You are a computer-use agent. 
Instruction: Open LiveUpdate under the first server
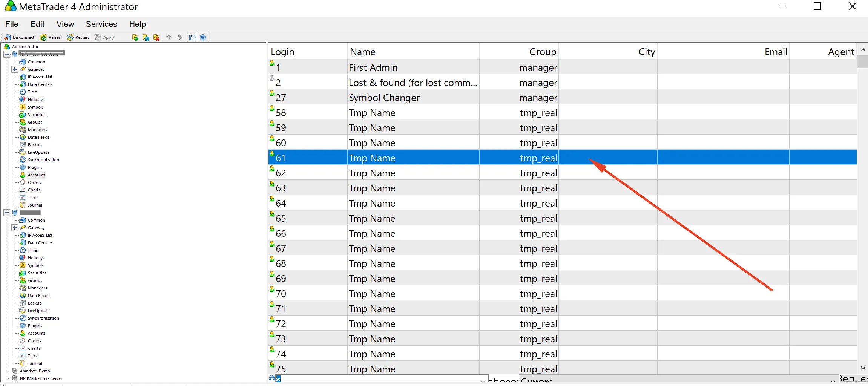38,152
